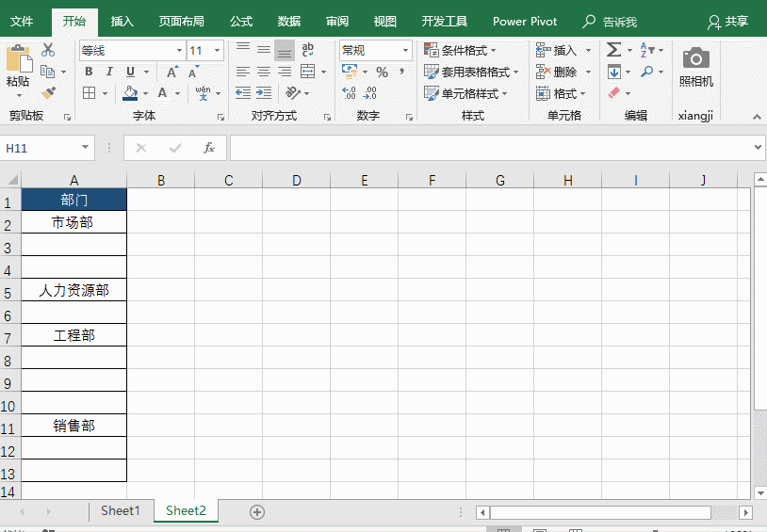This screenshot has width=767, height=532.
Task: Click the Cut scissors icon
Action: coord(48,50)
